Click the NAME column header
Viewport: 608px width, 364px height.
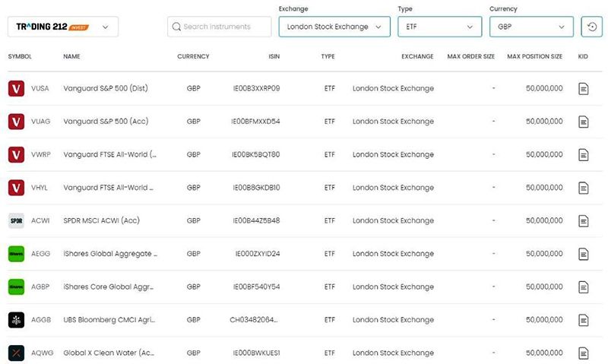coord(71,56)
